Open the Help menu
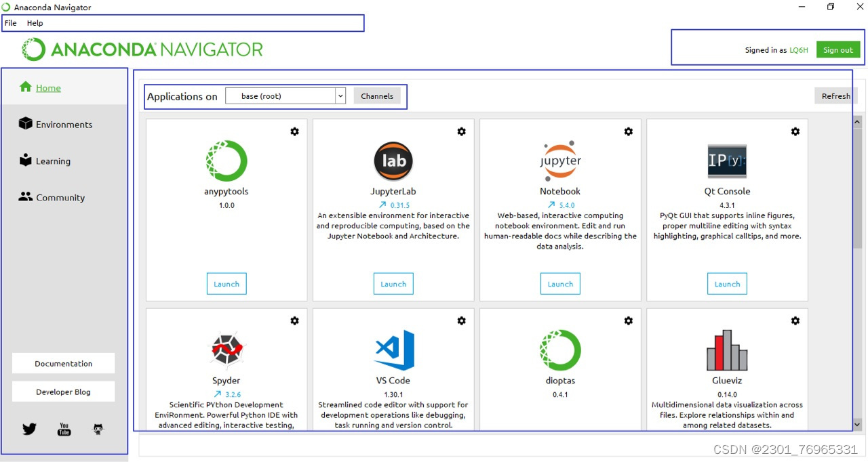Screen dimensions: 868x462 pyautogui.click(x=35, y=23)
